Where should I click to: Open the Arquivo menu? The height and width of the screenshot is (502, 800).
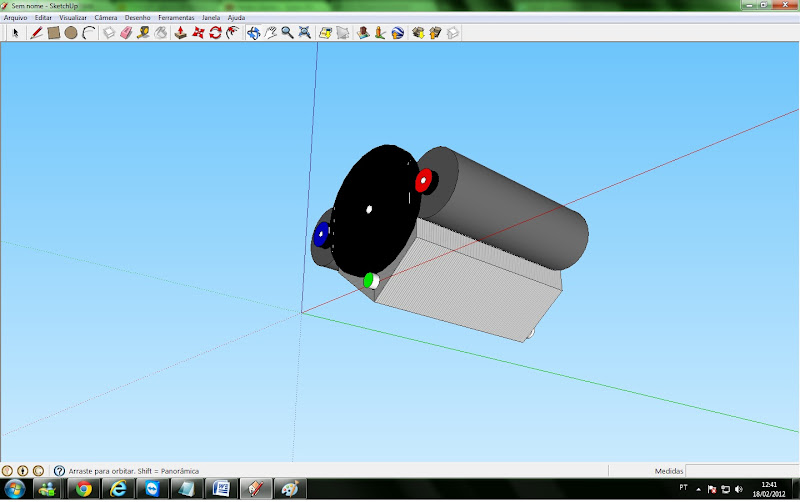click(15, 17)
